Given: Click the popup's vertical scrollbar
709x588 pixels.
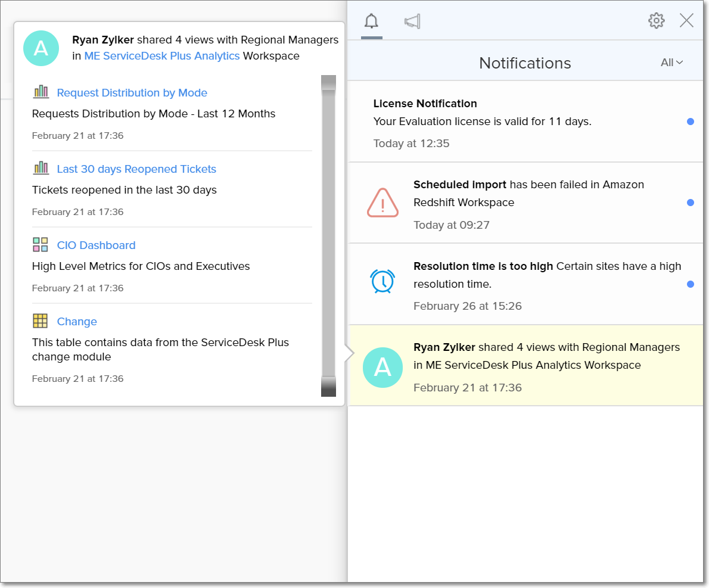Looking at the screenshot, I should (328, 235).
